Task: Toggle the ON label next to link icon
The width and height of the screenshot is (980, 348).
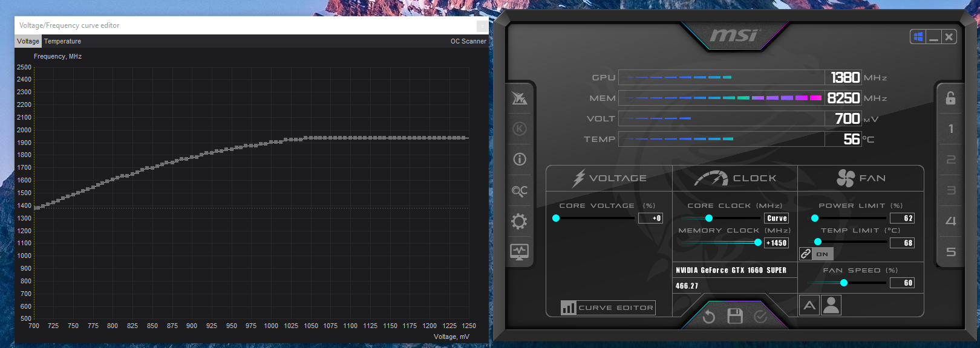Action: (822, 254)
